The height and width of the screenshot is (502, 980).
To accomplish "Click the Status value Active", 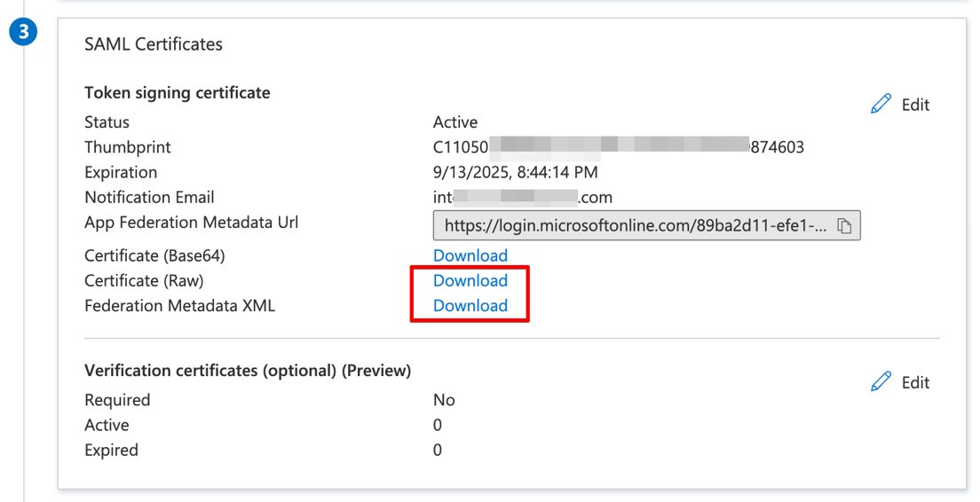I will 455,122.
